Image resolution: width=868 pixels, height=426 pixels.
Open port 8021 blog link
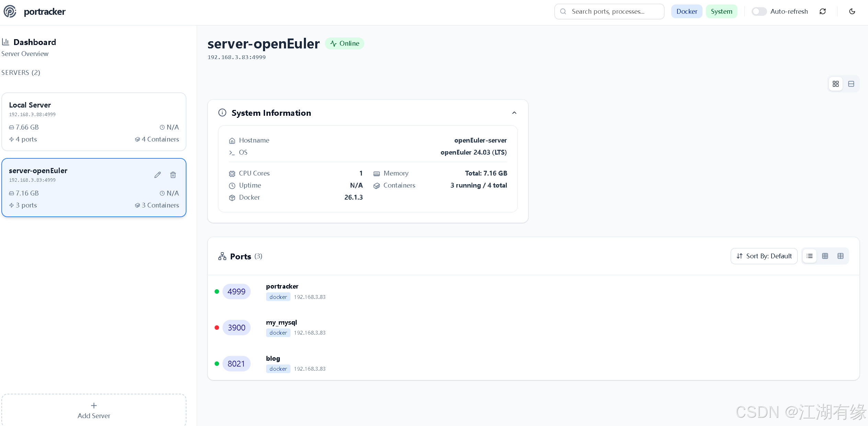tap(236, 363)
